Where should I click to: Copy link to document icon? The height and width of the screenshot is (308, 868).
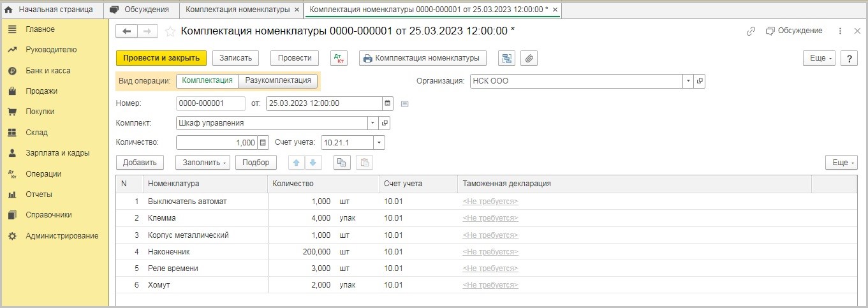pos(751,31)
